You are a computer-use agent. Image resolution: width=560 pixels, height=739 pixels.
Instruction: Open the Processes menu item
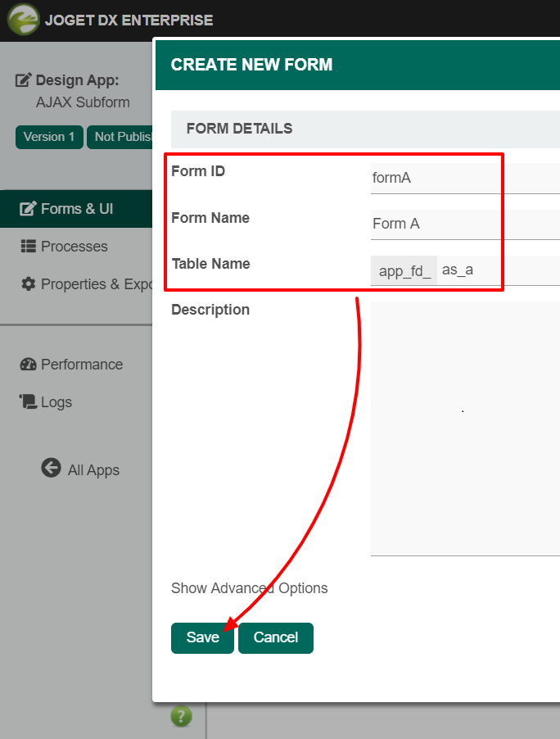click(x=74, y=247)
